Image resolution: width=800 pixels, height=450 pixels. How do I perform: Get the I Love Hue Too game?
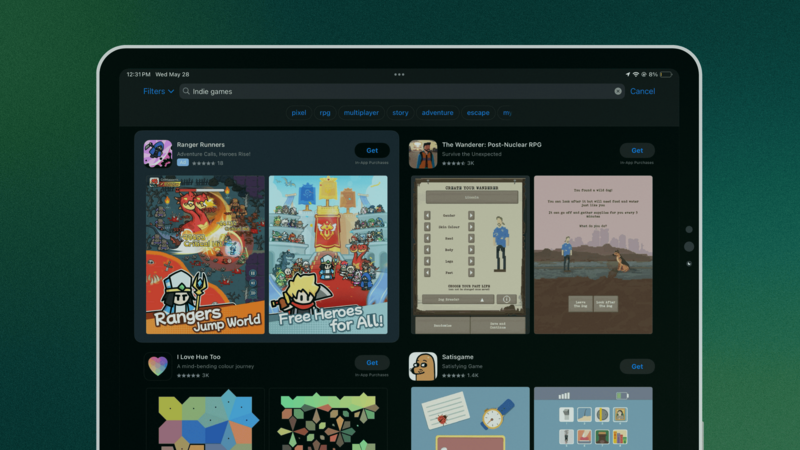click(x=372, y=363)
